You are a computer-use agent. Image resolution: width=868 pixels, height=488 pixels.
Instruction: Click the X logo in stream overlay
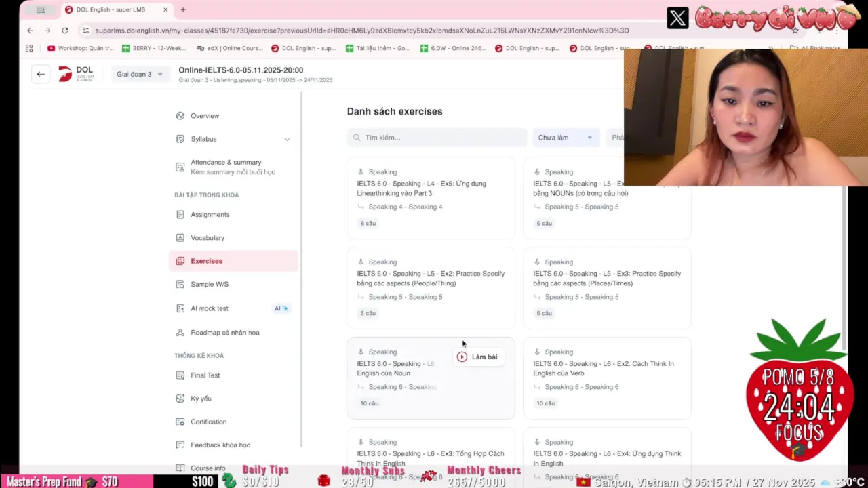[x=677, y=18]
